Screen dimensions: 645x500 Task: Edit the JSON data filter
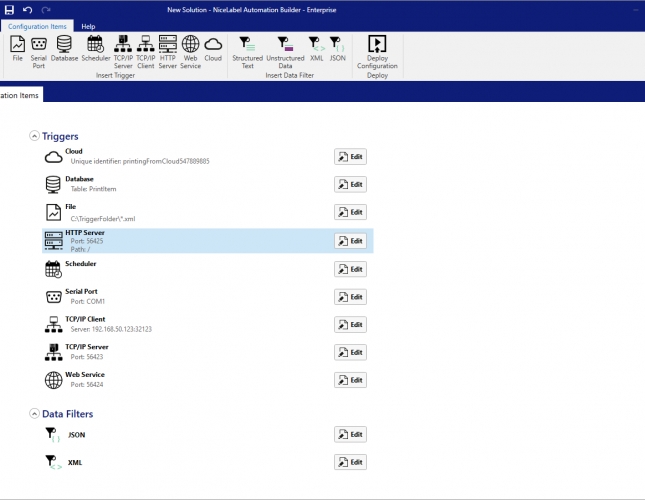point(350,435)
